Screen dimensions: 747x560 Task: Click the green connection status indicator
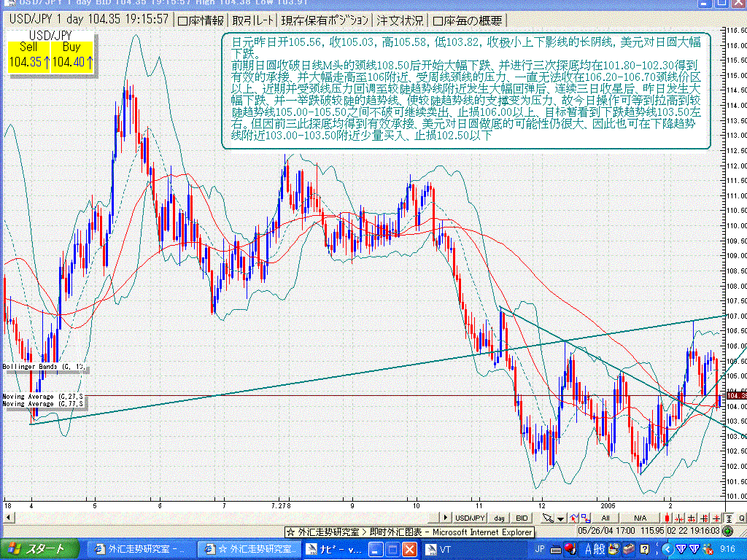727,531
